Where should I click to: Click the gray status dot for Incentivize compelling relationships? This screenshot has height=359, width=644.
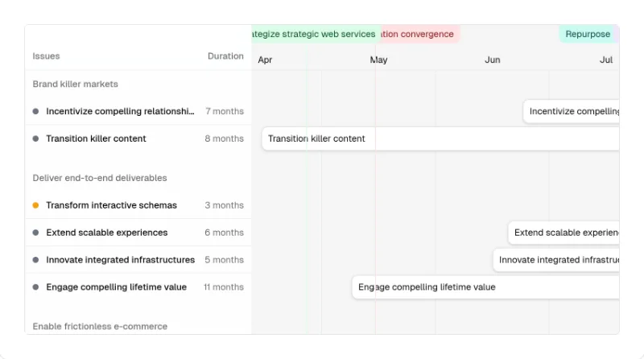tap(35, 111)
